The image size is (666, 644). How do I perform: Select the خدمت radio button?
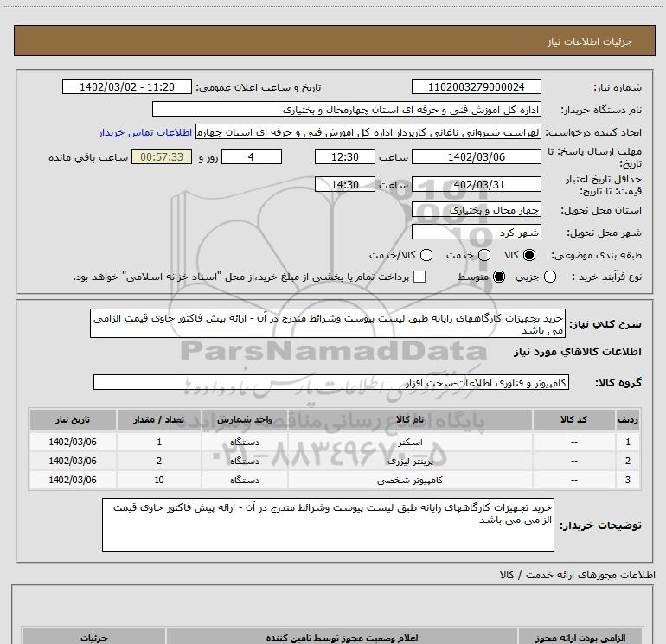484,255
